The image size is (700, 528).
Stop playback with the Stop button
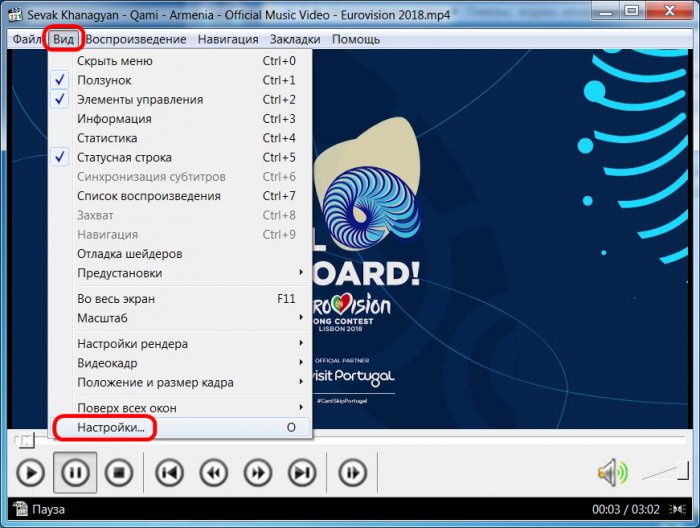120,472
